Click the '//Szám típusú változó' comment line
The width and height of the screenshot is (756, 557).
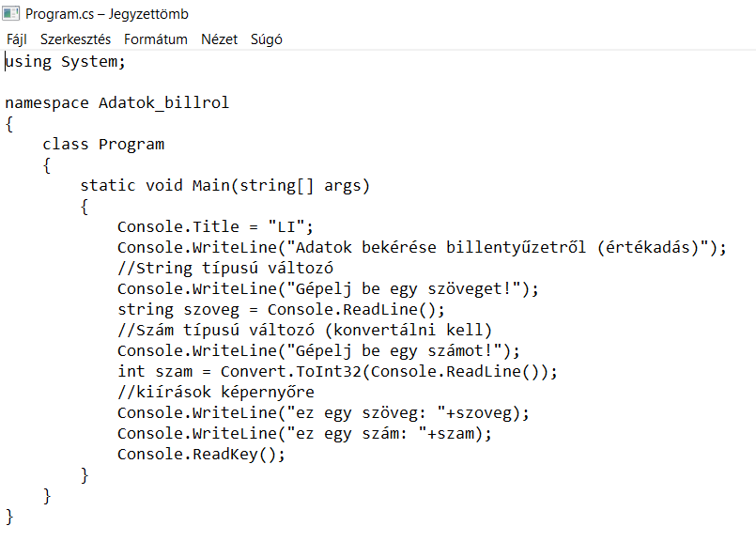coord(304,331)
